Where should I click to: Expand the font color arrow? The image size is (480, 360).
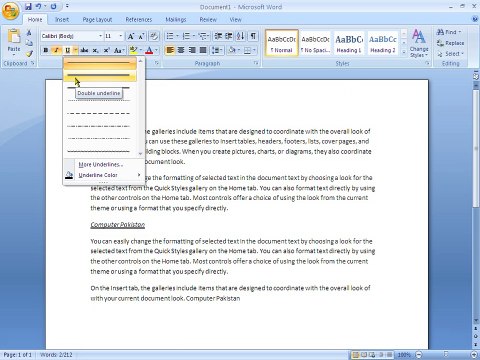coord(156,50)
